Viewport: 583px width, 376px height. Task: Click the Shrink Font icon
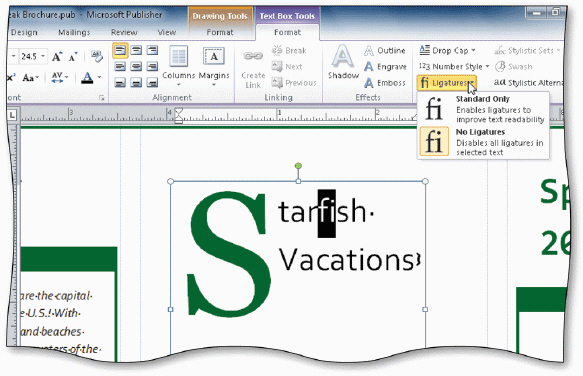73,57
